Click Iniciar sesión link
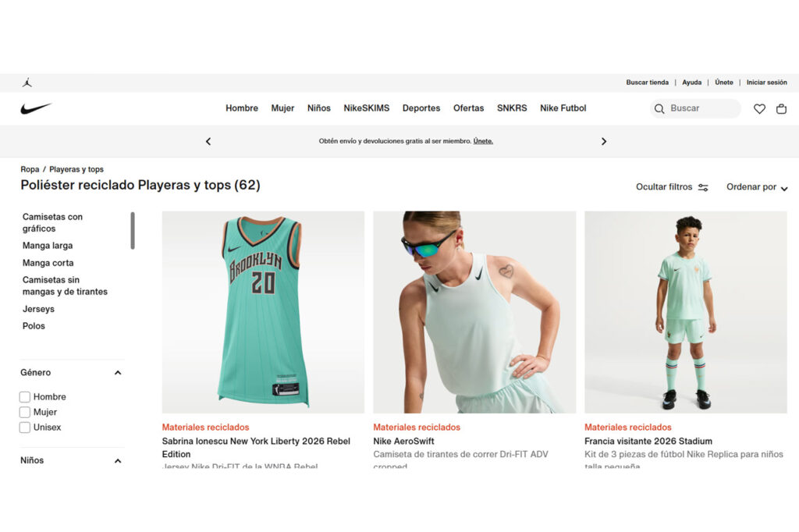 pos(766,82)
